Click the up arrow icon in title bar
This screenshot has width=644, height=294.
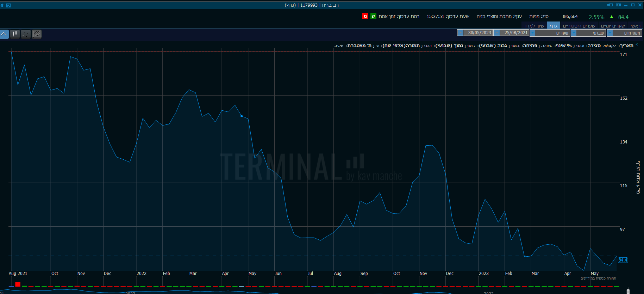pyautogui.click(x=2, y=5)
